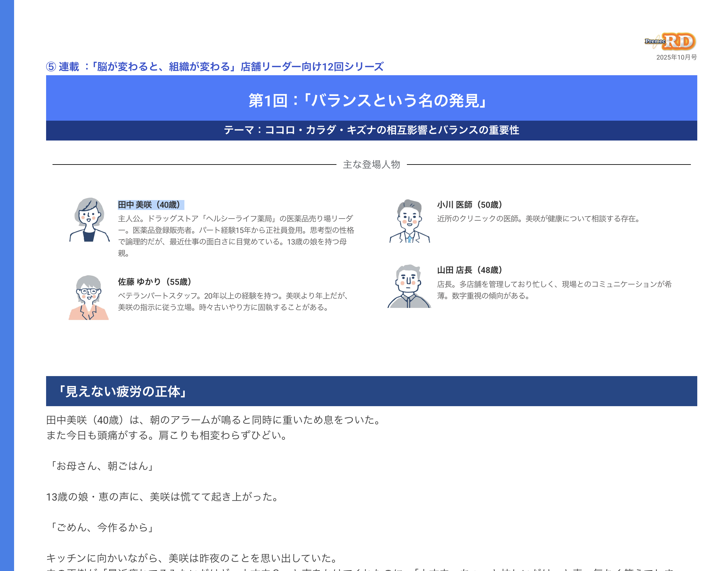Click the blue vertical strip on left edge
728x571 pixels.
(x=7, y=285)
